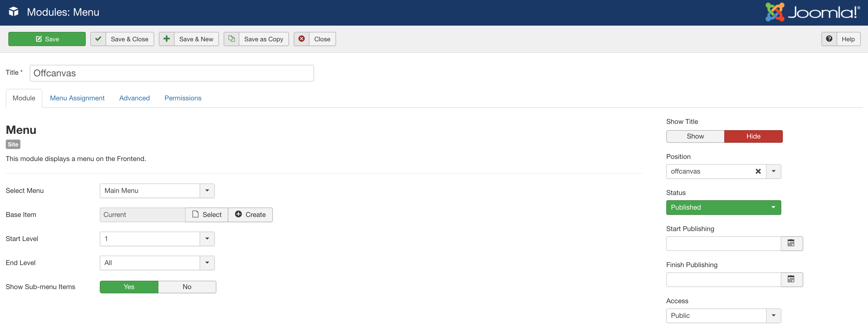This screenshot has width=868, height=333.
Task: Set Show Sub-menu Items to No
Action: coord(187,287)
